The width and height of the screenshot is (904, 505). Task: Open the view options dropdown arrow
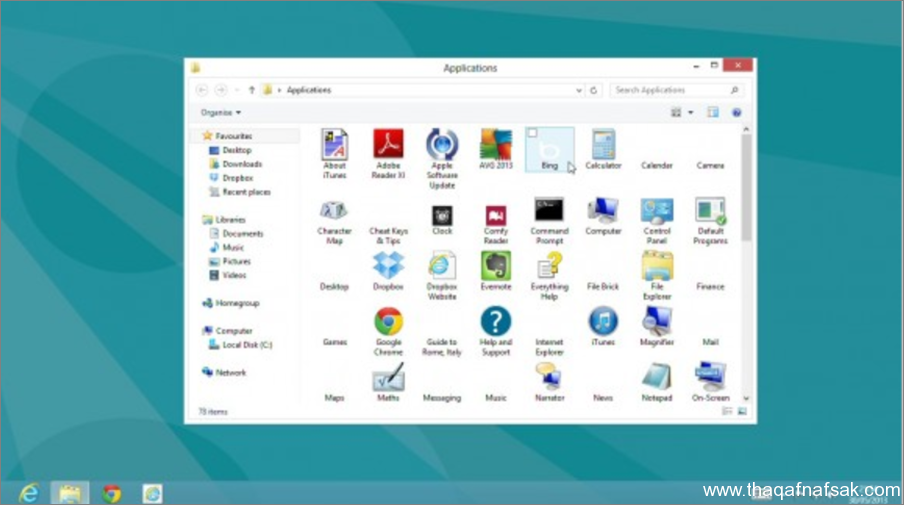(x=691, y=112)
